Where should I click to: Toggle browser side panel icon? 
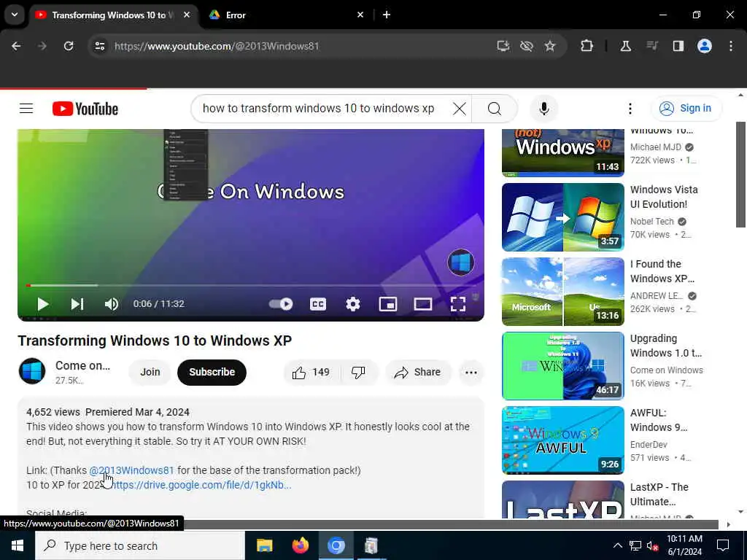tap(678, 46)
